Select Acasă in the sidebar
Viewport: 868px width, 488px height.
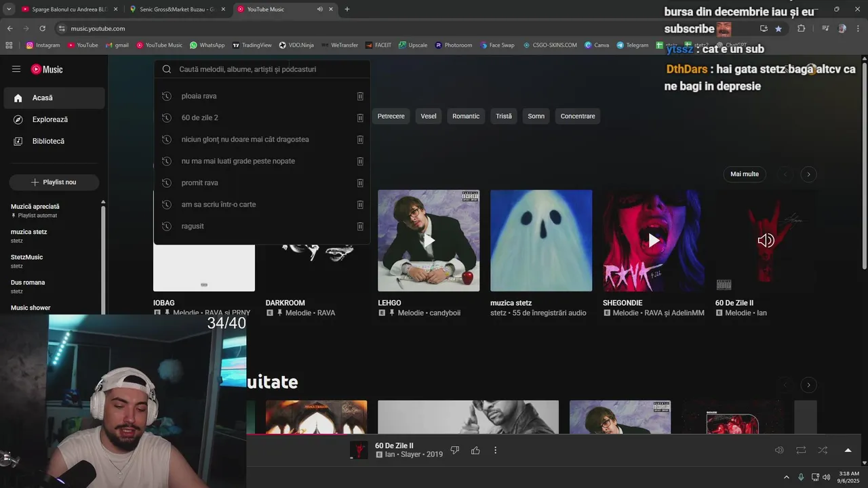coord(54,98)
